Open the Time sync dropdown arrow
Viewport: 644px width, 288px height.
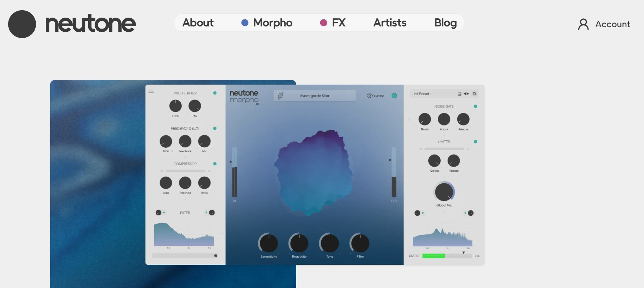coord(172,151)
